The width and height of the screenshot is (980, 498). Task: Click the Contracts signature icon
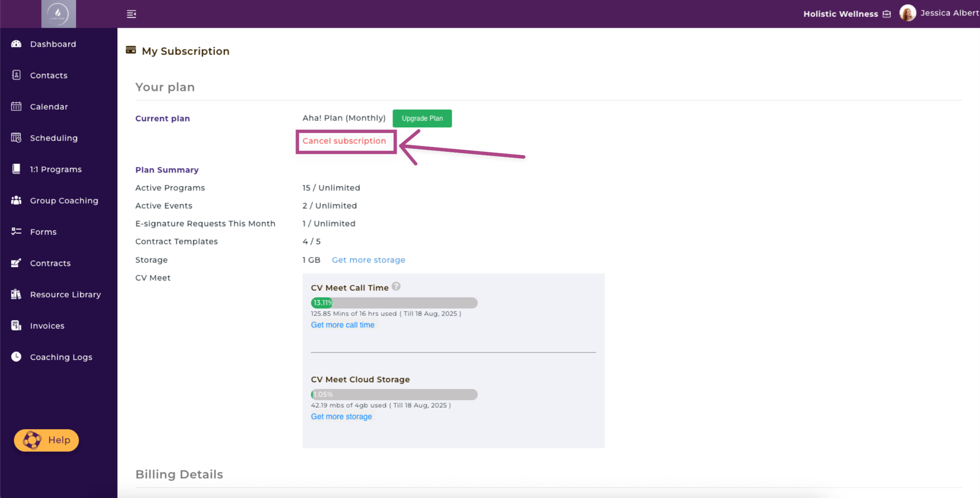tap(16, 263)
